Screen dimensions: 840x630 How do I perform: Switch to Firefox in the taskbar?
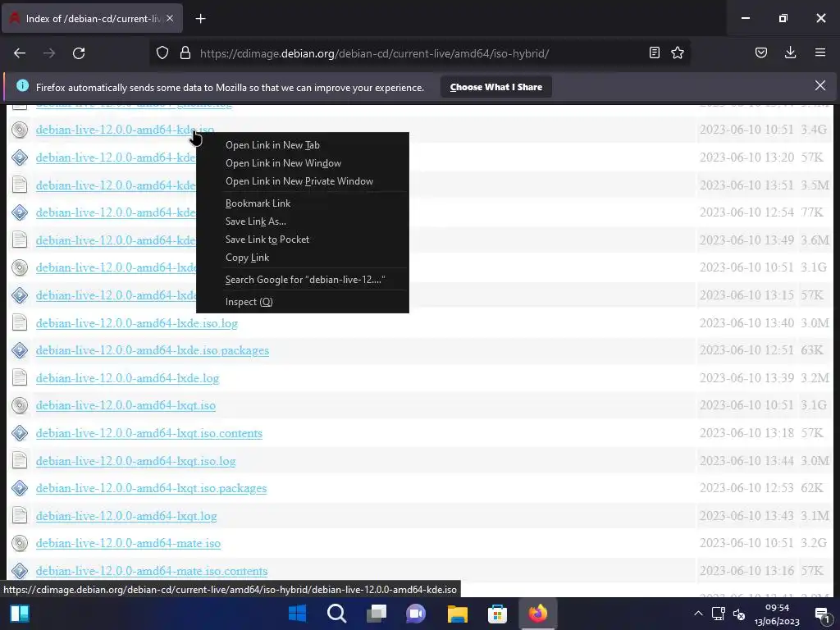(538, 614)
